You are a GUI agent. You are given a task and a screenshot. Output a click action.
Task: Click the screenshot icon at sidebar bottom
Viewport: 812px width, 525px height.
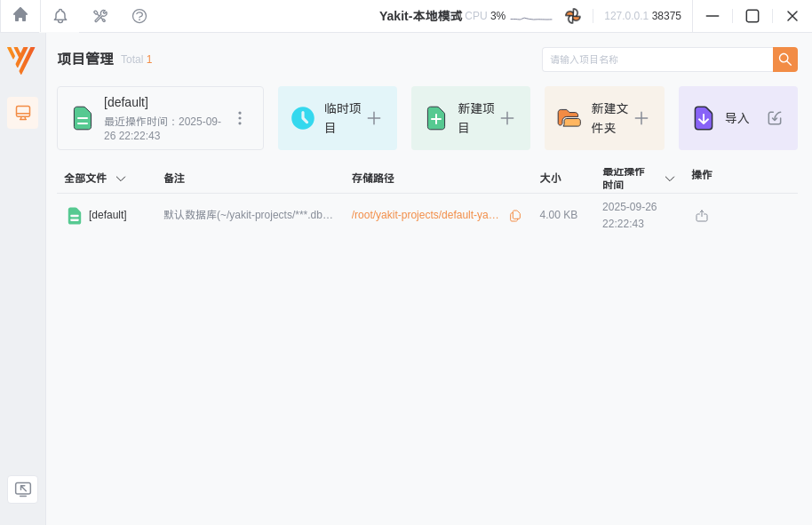point(22,489)
